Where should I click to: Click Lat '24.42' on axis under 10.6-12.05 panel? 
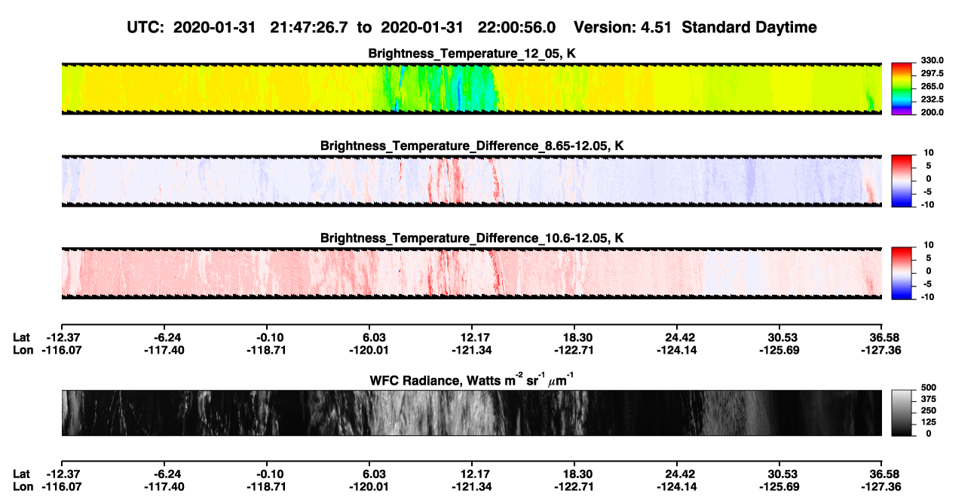[676, 338]
